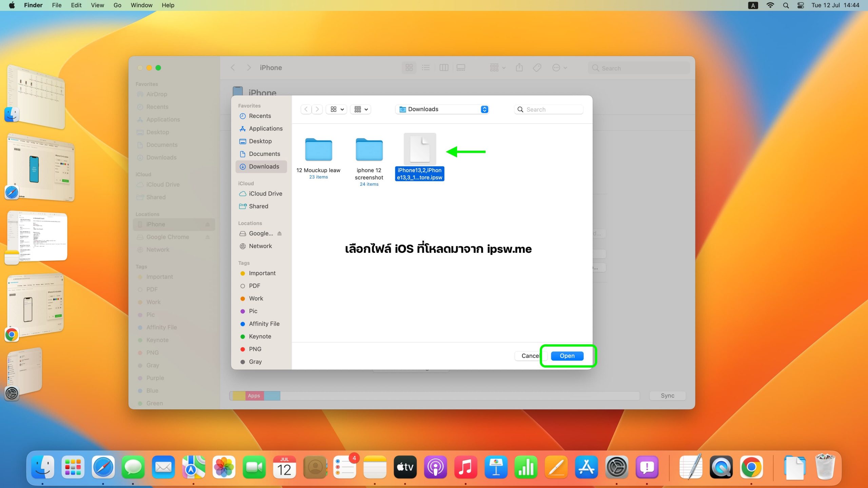Select the Work orange tag
Screen dimensions: 868x488
click(256, 298)
